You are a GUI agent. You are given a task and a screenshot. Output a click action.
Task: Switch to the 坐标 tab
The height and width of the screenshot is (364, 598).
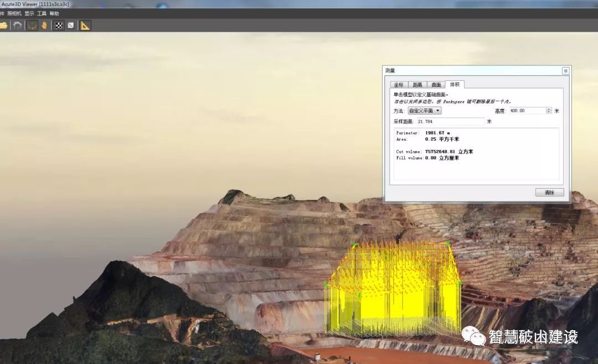pyautogui.click(x=399, y=85)
